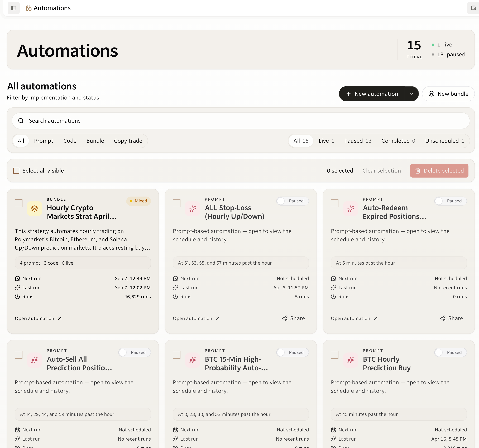Filter by the All implementation tab
Image resolution: width=479 pixels, height=448 pixels.
point(21,141)
